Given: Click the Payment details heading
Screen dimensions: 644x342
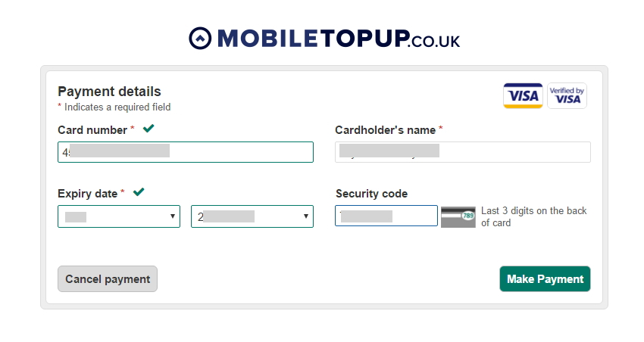Looking at the screenshot, I should point(109,91).
